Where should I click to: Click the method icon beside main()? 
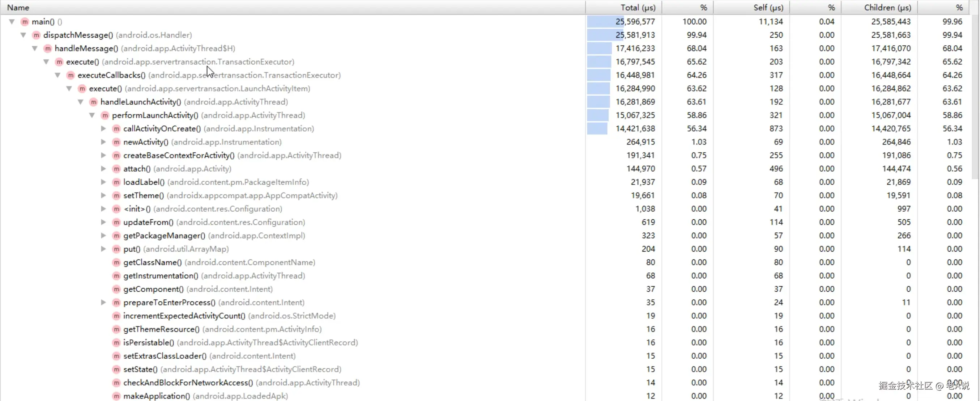pos(25,22)
